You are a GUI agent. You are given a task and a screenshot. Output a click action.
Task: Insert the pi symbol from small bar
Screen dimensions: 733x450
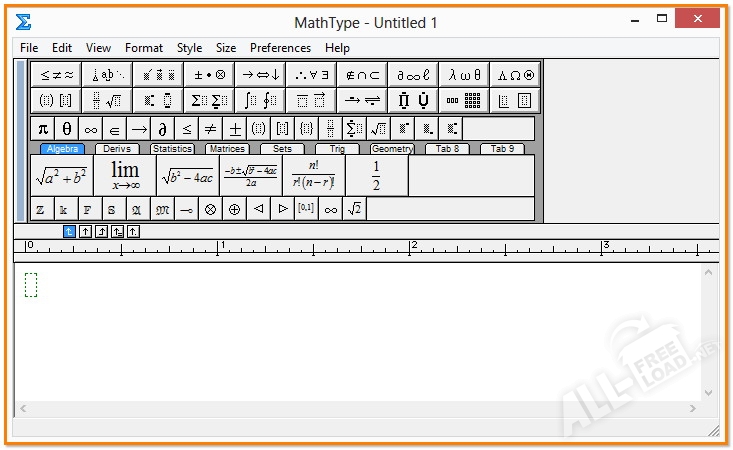(43, 129)
